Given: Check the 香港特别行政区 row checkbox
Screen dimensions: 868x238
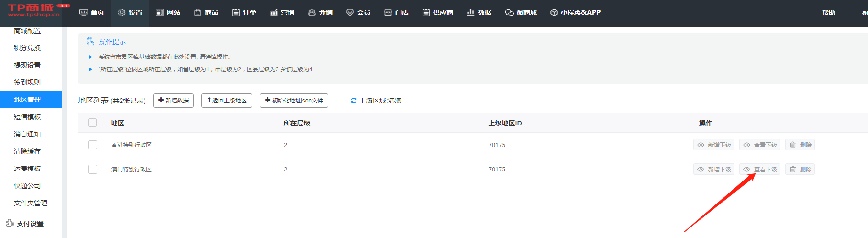Looking at the screenshot, I should [x=92, y=145].
